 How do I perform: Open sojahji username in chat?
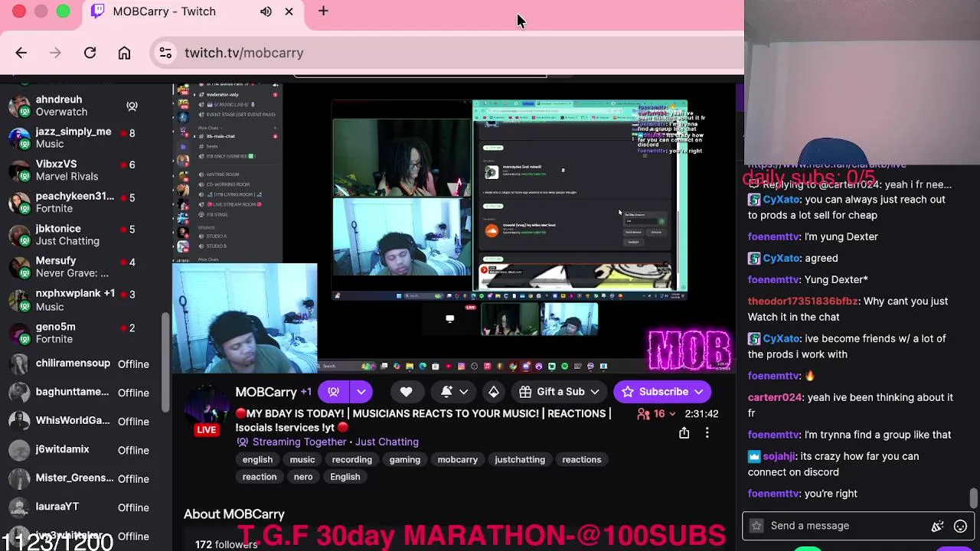point(779,456)
